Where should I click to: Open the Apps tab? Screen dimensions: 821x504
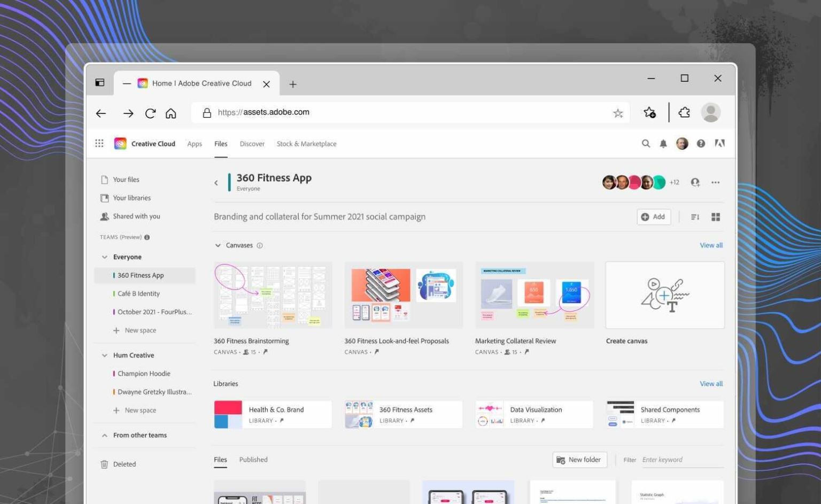tap(195, 144)
